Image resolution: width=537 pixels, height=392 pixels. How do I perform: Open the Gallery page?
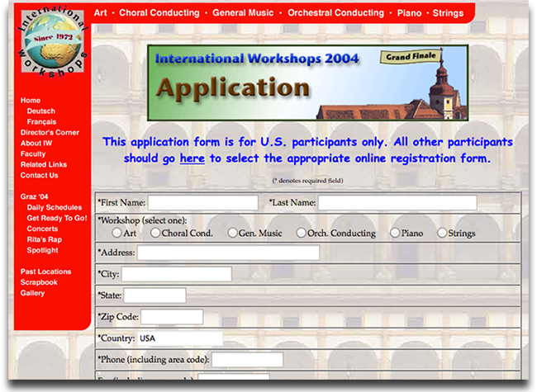coord(32,293)
